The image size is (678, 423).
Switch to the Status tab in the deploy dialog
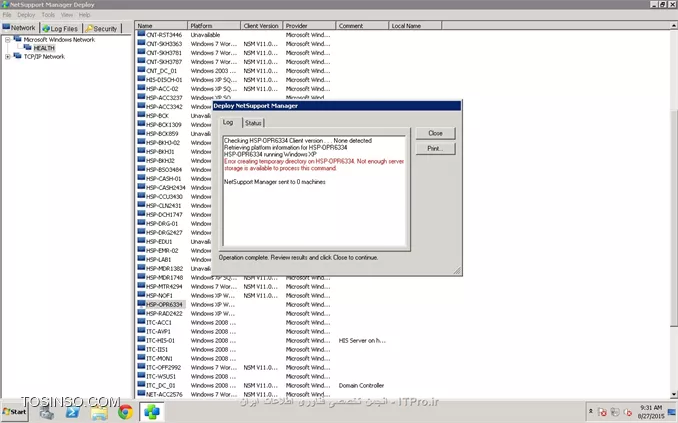click(x=253, y=123)
